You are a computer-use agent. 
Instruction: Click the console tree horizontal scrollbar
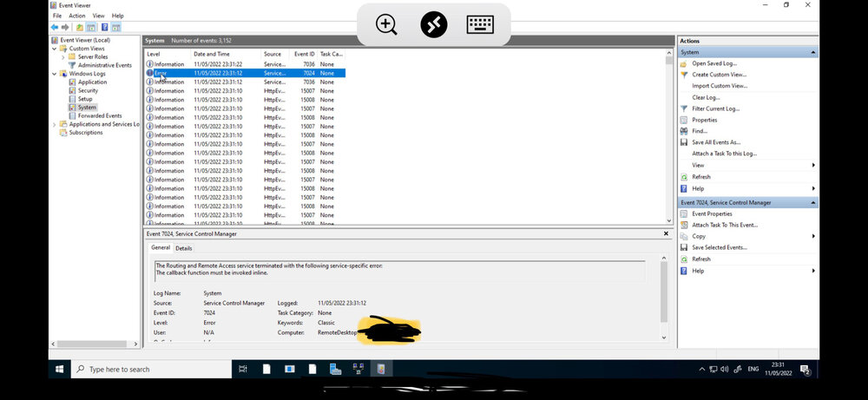(x=91, y=344)
